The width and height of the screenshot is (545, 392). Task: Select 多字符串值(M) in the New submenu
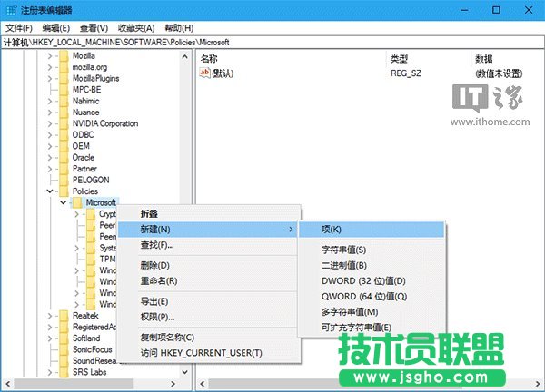[372, 312]
